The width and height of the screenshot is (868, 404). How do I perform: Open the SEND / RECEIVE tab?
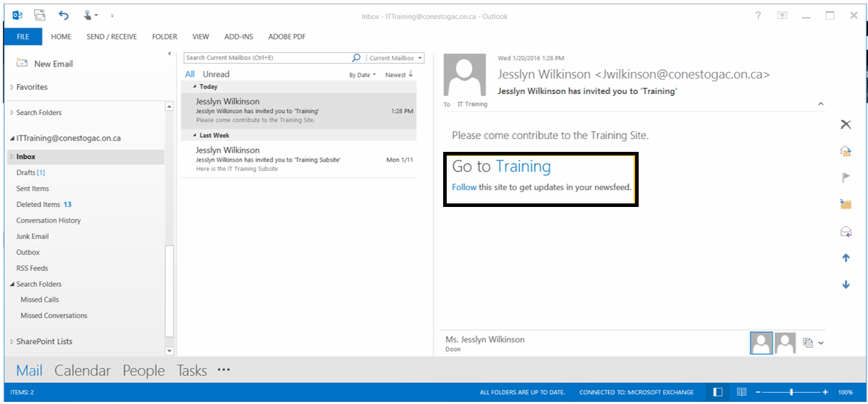(111, 37)
